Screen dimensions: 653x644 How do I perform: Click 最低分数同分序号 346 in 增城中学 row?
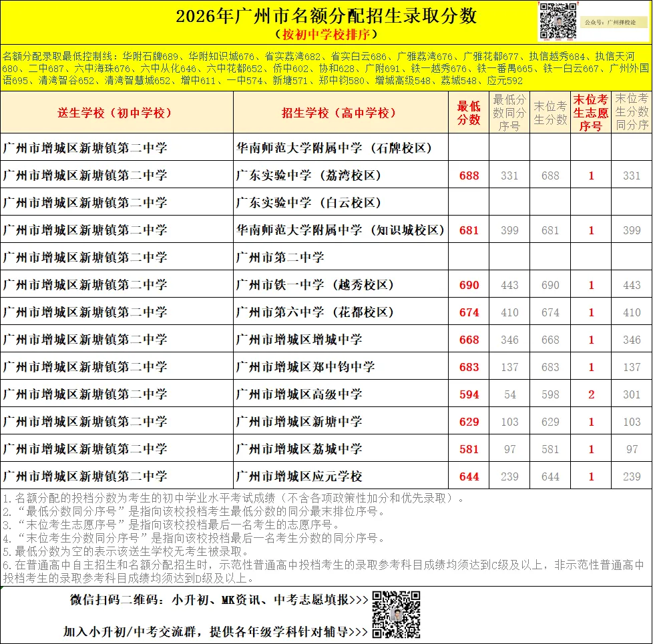point(509,340)
